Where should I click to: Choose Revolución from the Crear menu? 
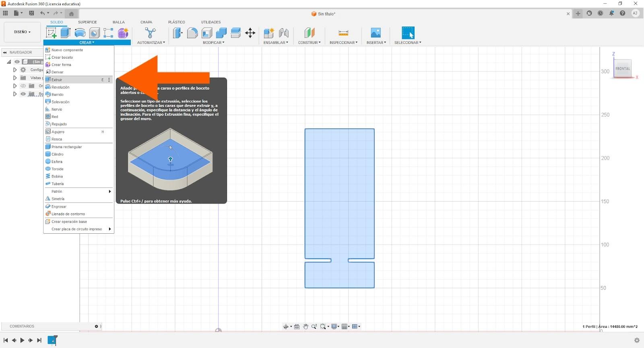(78, 87)
